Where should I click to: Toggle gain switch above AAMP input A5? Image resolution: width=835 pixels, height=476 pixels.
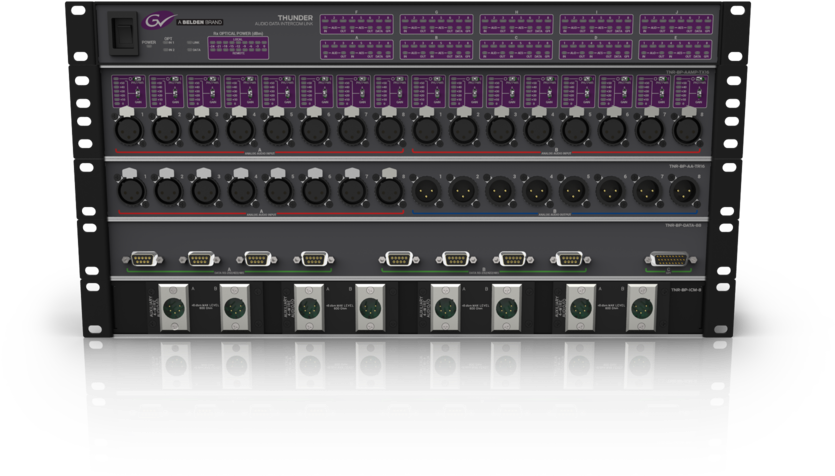pyautogui.click(x=288, y=93)
